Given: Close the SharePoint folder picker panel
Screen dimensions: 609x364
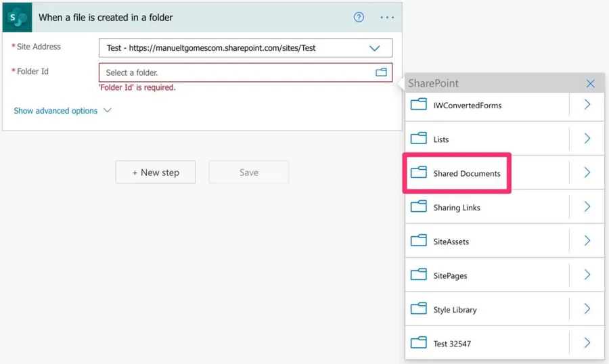Looking at the screenshot, I should [x=590, y=84].
